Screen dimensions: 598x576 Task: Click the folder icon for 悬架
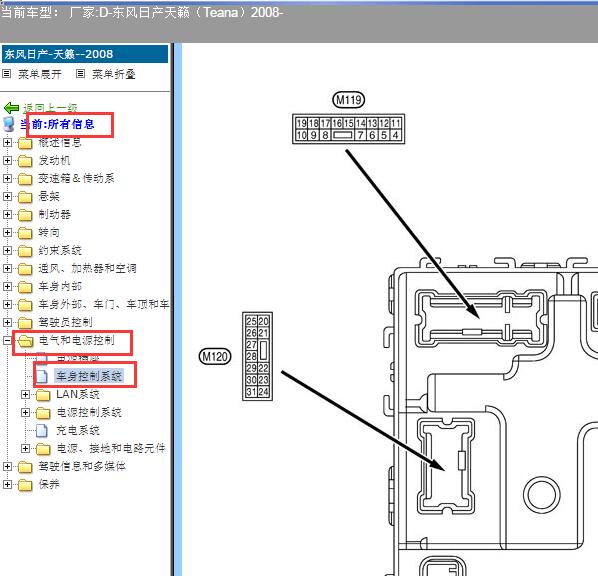[25, 197]
